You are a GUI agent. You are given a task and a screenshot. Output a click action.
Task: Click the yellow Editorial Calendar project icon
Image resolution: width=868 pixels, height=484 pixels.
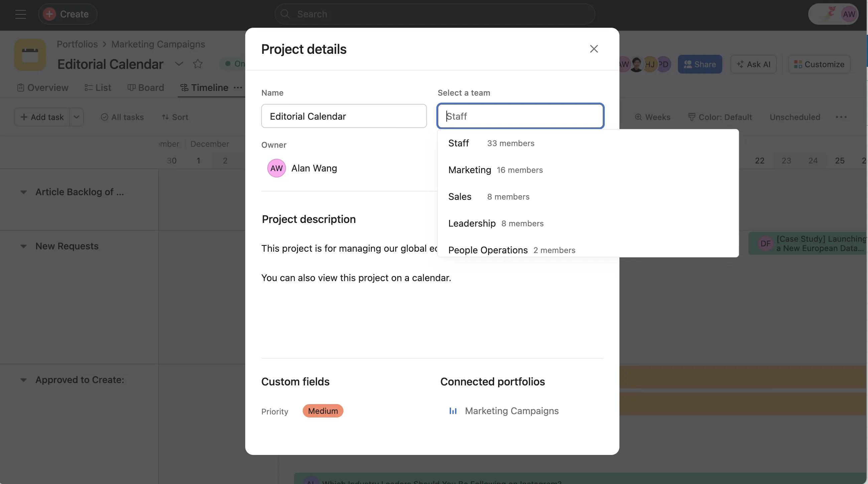[30, 54]
